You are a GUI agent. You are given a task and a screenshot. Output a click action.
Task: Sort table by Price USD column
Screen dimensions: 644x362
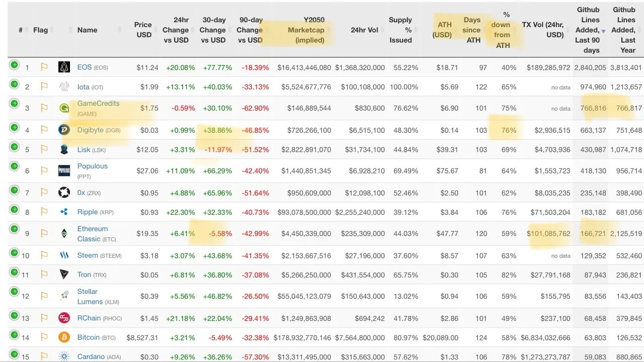point(143,30)
